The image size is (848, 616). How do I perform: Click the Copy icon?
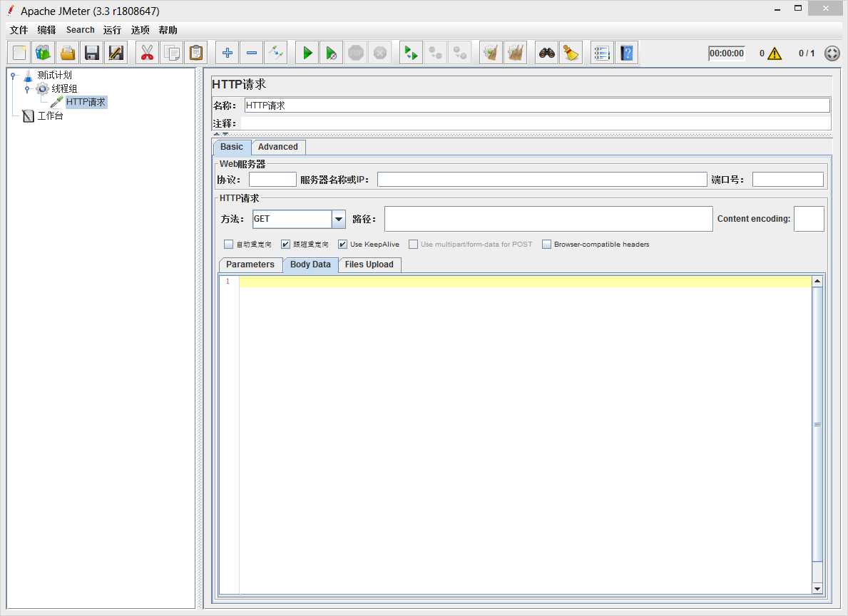[171, 53]
